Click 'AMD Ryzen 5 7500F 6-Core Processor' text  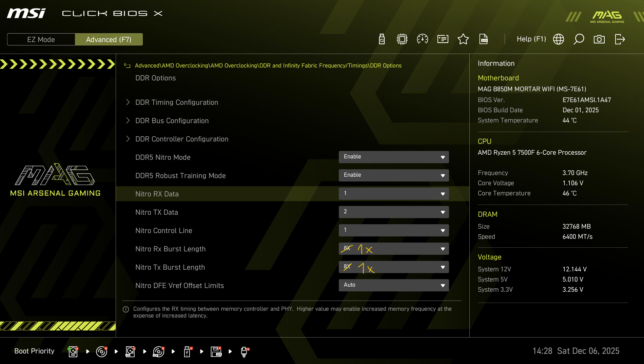coord(532,153)
